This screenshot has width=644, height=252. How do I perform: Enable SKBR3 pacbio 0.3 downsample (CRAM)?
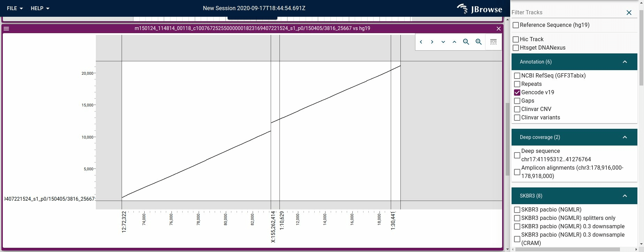[517, 239]
